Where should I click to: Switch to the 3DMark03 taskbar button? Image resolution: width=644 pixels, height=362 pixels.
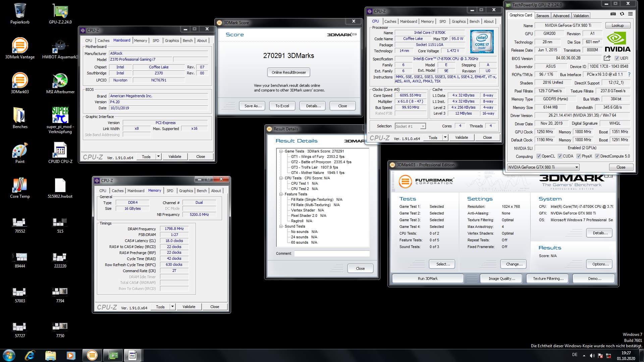point(92,355)
